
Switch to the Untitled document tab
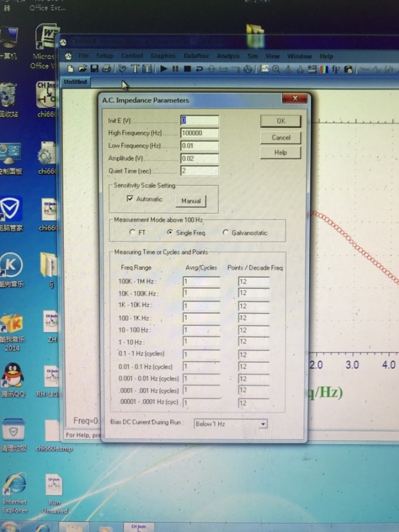tap(75, 82)
